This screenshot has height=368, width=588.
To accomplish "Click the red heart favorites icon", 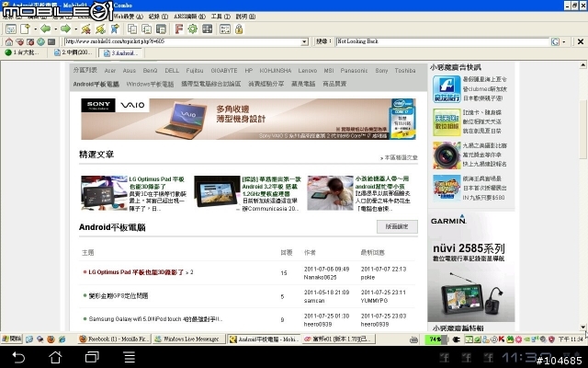I will [x=20, y=41].
